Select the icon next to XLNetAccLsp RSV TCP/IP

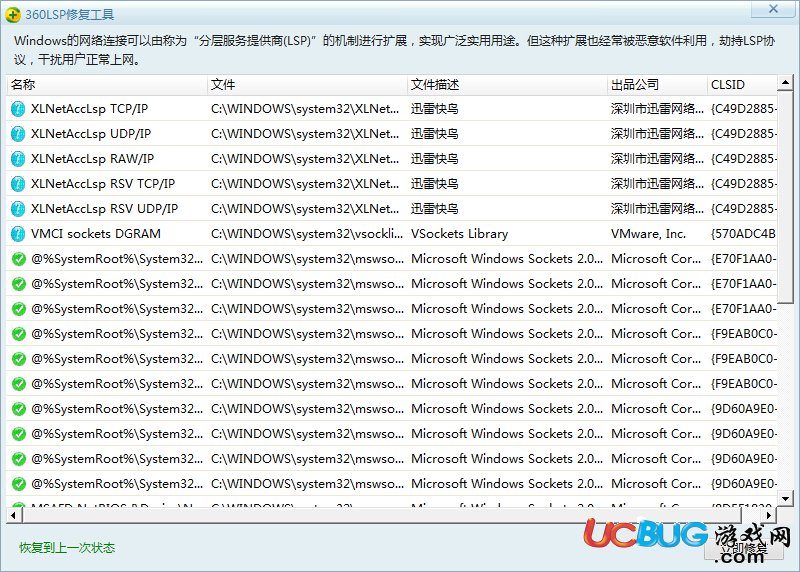(x=18, y=184)
